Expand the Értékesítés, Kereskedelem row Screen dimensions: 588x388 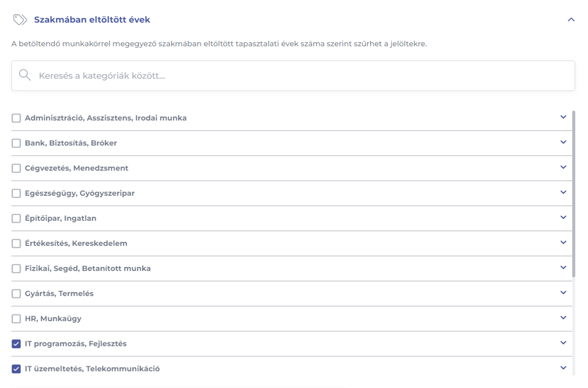563,243
